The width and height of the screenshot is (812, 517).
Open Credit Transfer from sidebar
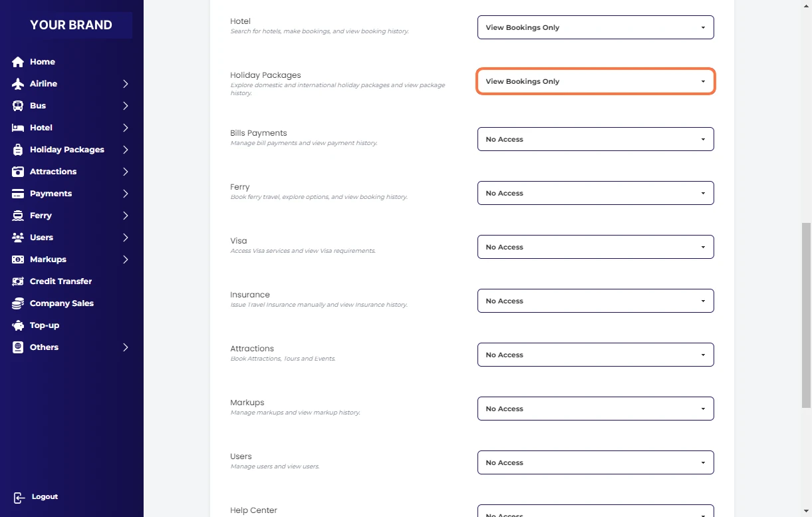point(61,281)
